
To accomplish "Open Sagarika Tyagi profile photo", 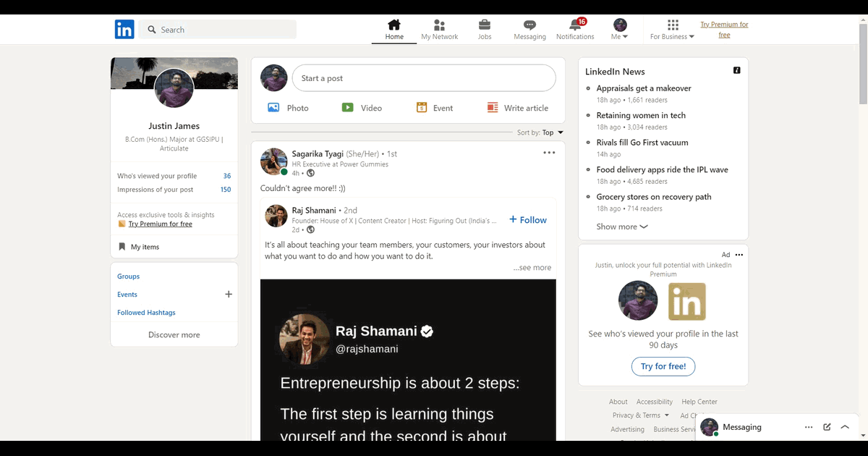I will [x=274, y=162].
